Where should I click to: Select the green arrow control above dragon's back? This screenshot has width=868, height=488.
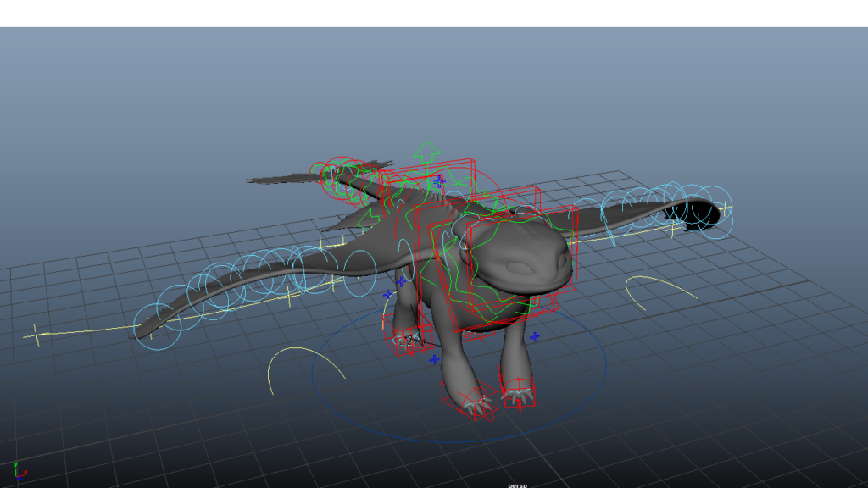point(426,152)
